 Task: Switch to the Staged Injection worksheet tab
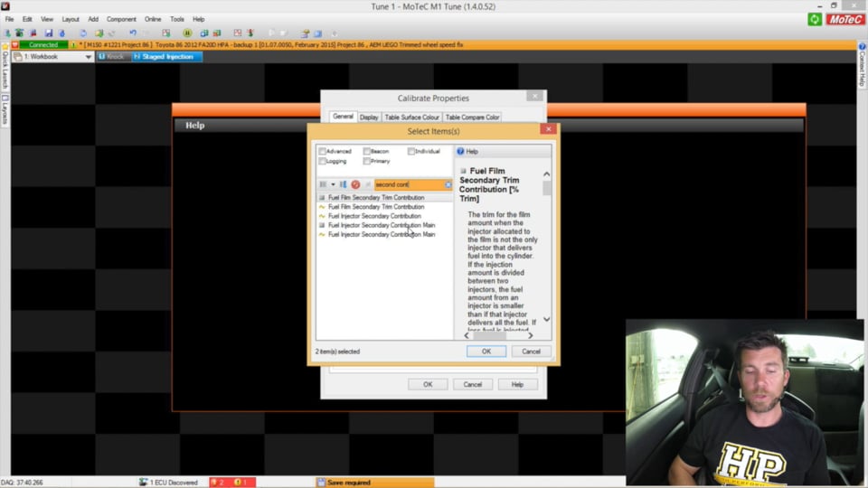[166, 56]
